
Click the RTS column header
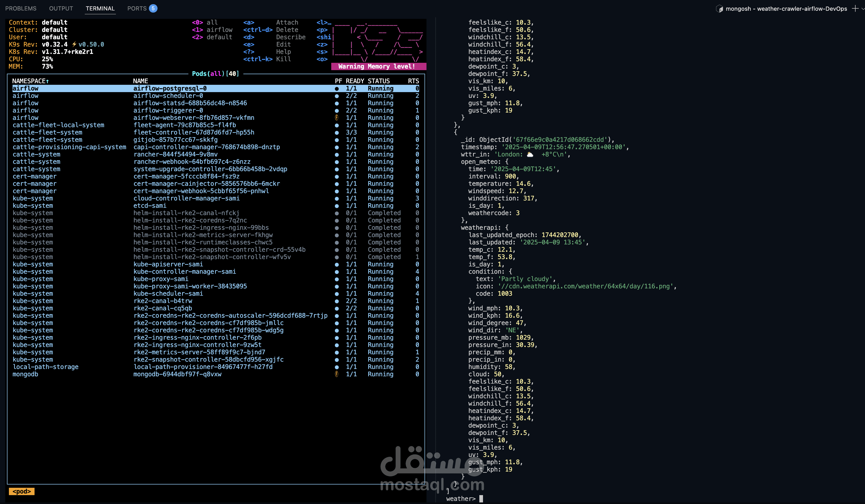pyautogui.click(x=414, y=81)
